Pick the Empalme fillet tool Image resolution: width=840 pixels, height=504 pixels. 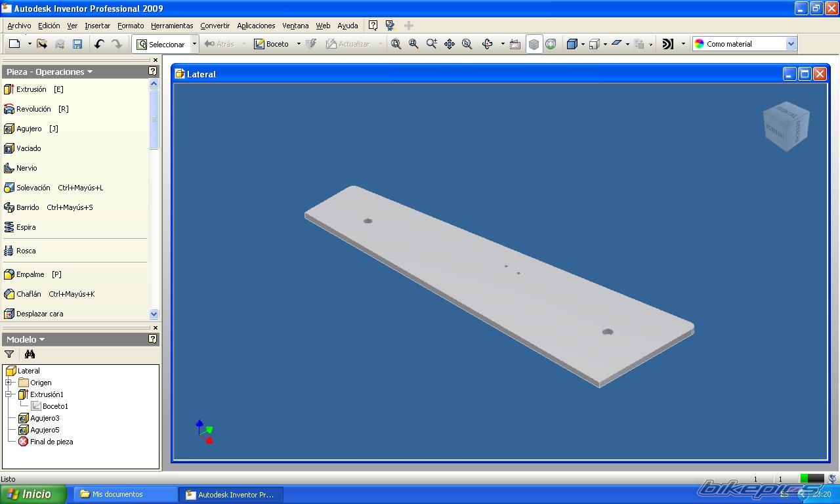point(32,274)
